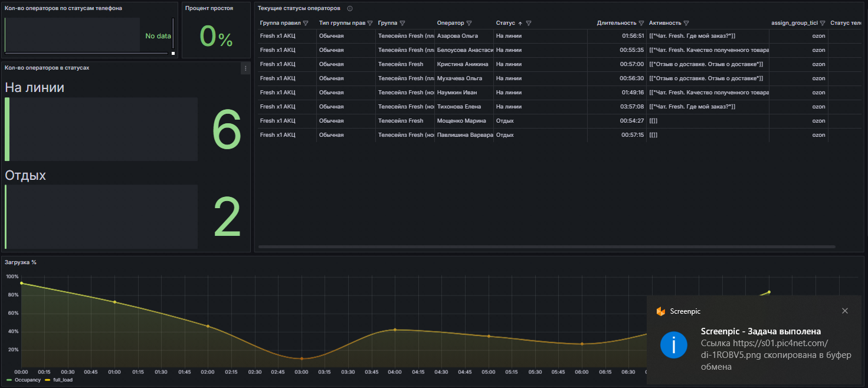Close the Screenpic notification
Screen dimensions: 868x388
(x=845, y=311)
